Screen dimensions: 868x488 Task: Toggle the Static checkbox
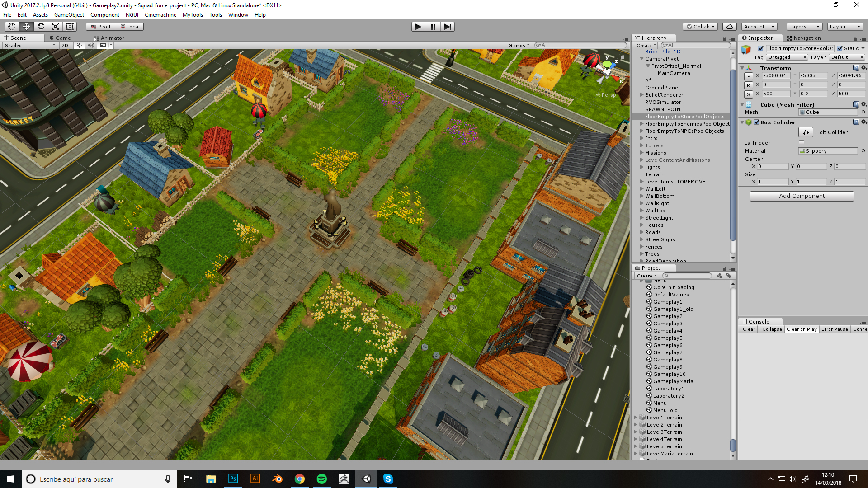(840, 48)
